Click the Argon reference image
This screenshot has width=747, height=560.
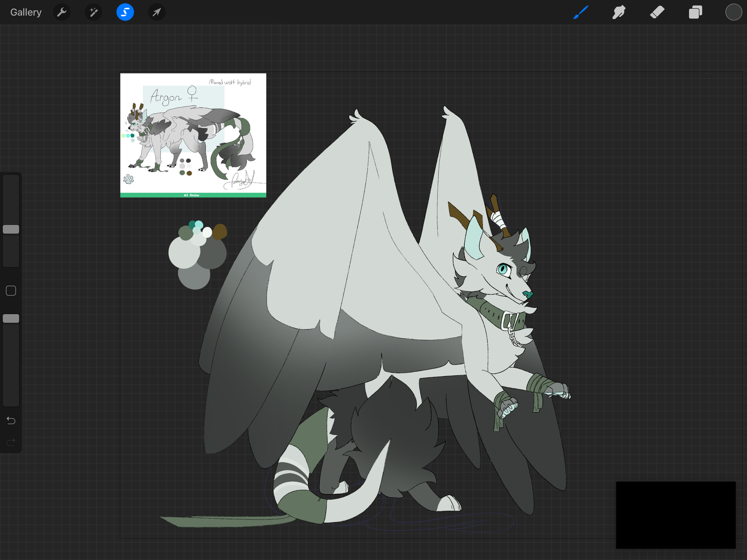[193, 135]
